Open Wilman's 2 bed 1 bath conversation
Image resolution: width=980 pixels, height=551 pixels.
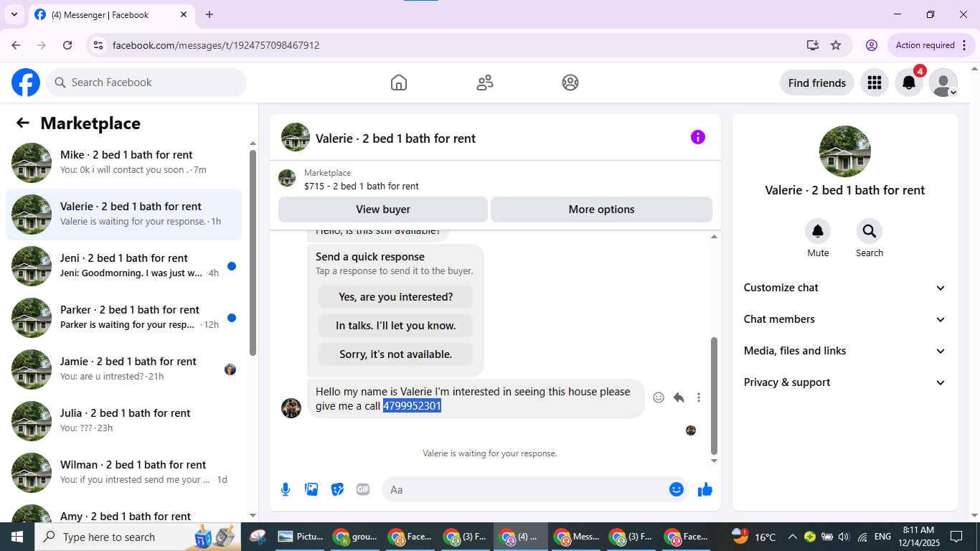click(x=123, y=473)
